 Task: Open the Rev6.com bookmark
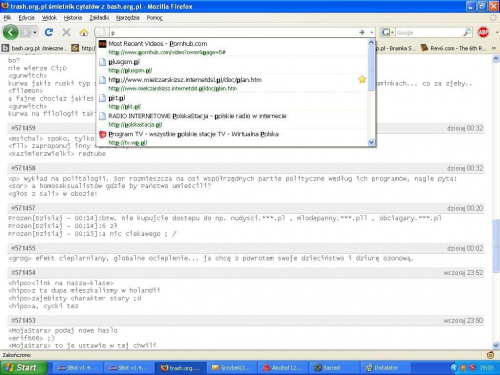454,48
